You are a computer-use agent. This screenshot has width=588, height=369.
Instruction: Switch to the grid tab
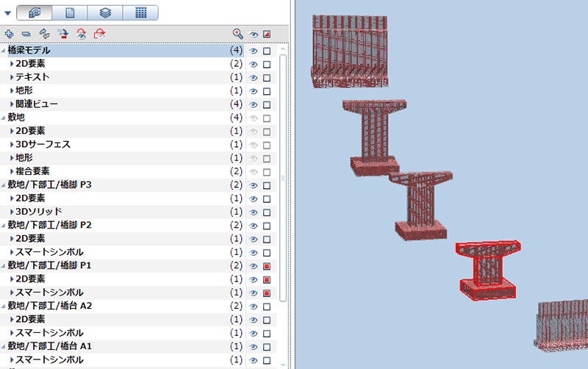[x=140, y=12]
